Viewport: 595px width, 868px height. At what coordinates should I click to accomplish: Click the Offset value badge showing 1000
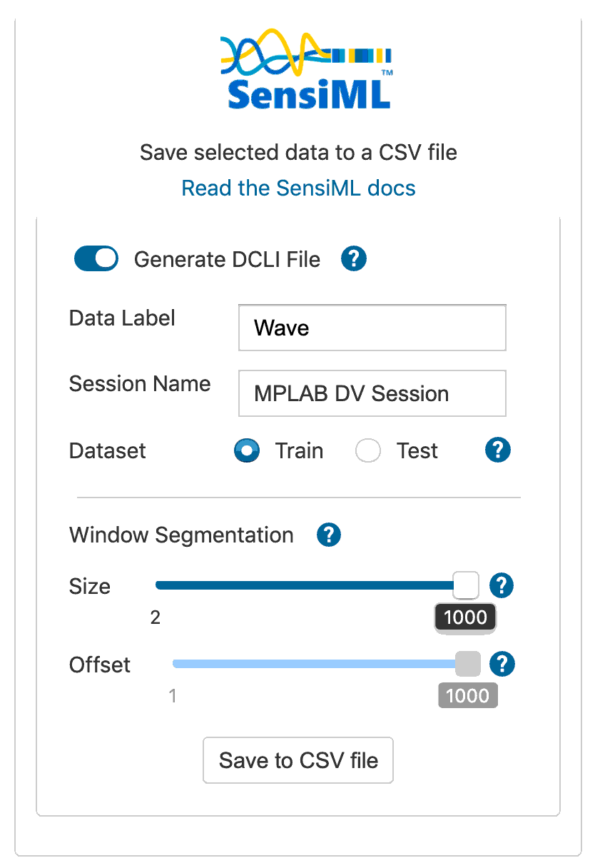(x=468, y=696)
